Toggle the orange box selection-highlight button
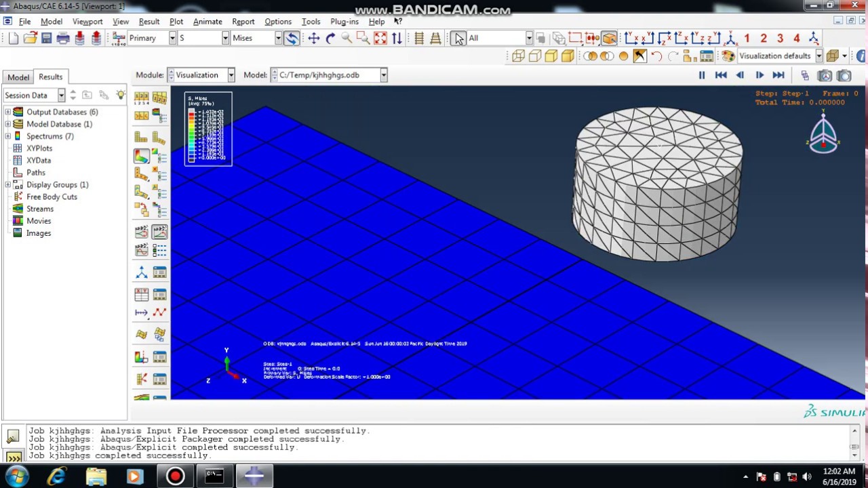This screenshot has height=488, width=868. click(x=609, y=39)
